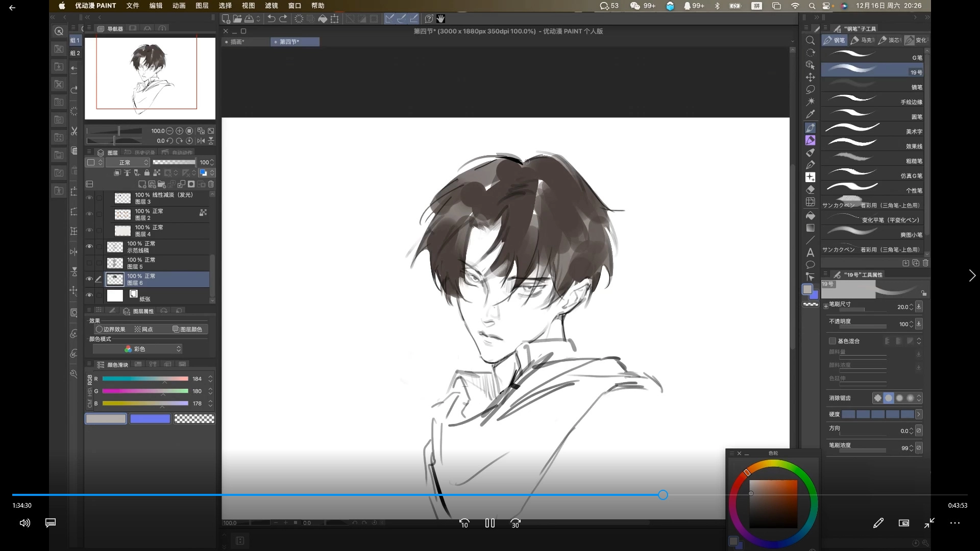Click the delete layer trash icon

coord(211,184)
